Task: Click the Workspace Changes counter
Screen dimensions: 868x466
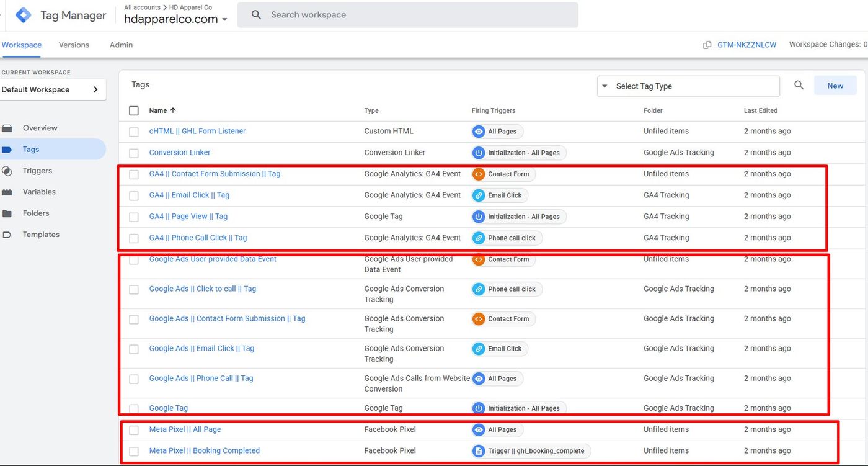Action: [x=828, y=44]
